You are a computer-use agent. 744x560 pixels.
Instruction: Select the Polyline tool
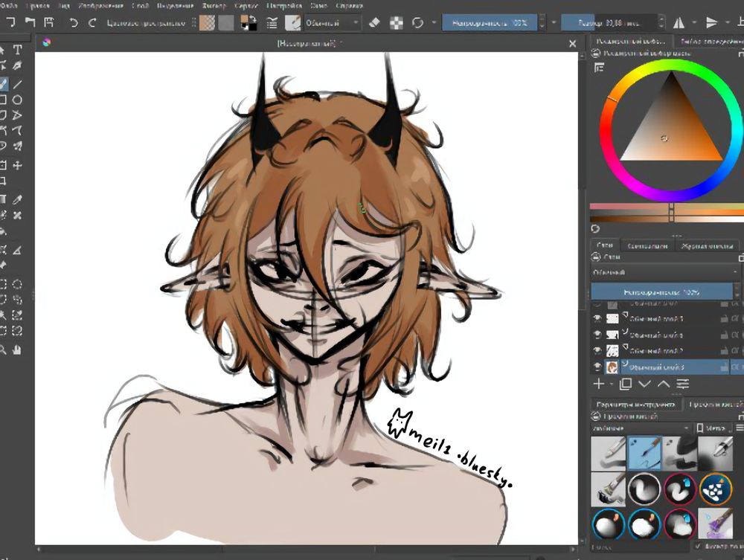pos(17,115)
